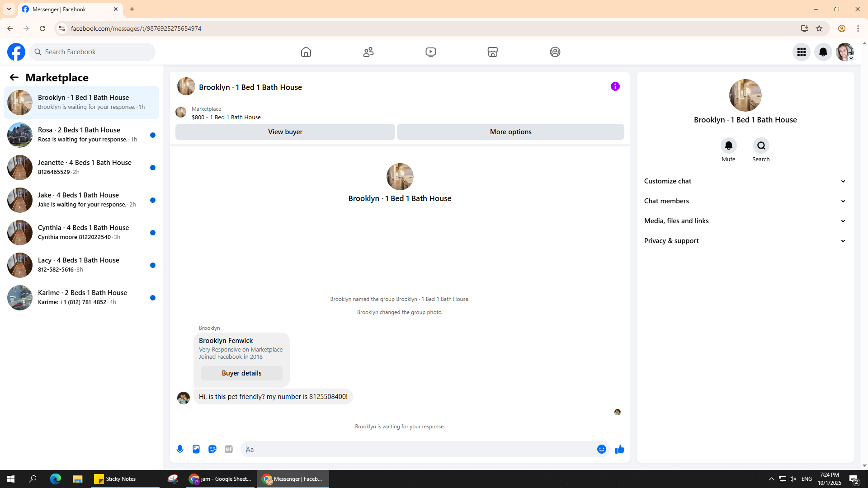
Task: Open Microsoft Edge from taskbar
Action: (x=56, y=479)
